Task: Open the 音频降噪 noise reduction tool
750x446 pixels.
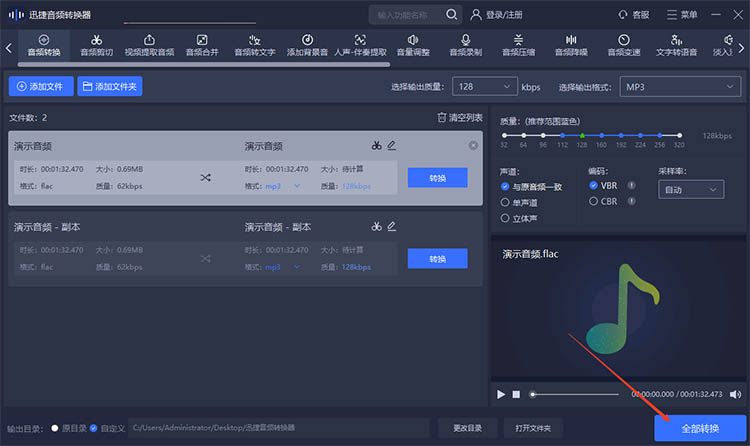Action: (x=571, y=45)
